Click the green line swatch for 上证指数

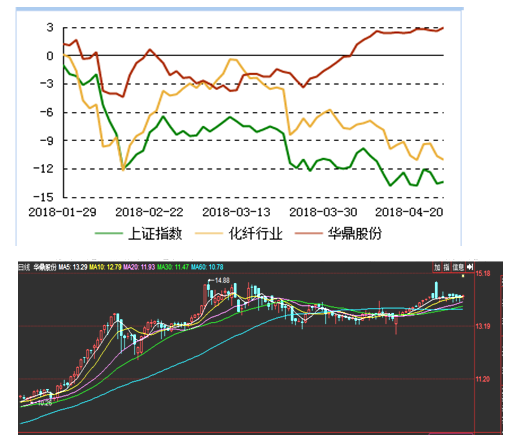[109, 233]
